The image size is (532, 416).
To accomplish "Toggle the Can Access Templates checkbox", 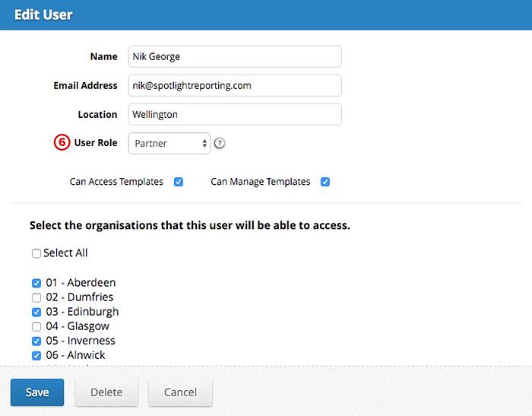I will tap(179, 182).
